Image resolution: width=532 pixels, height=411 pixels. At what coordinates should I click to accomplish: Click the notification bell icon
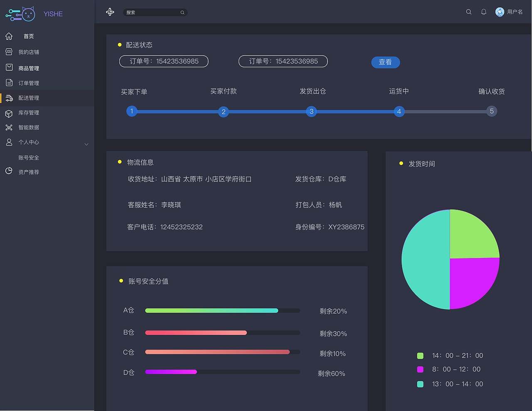[x=483, y=12]
